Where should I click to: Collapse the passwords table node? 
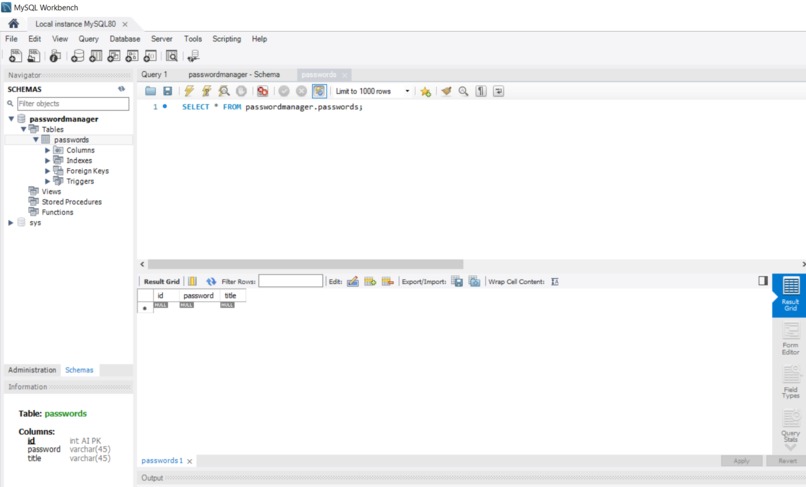35,139
